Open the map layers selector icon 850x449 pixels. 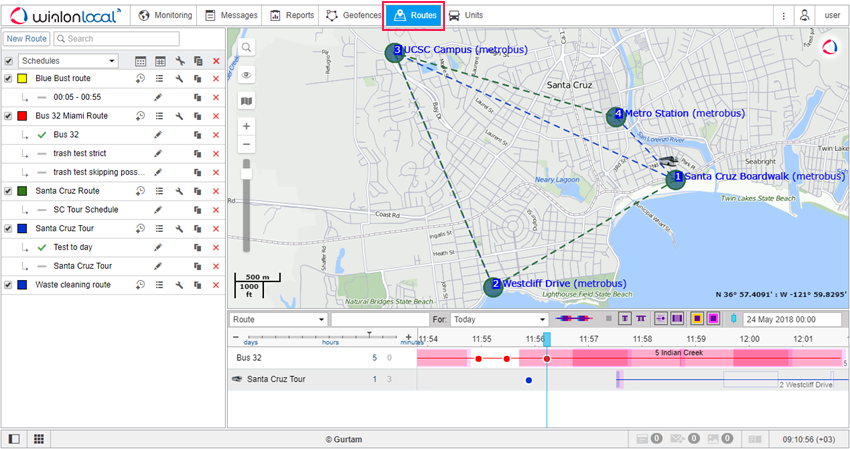point(246,100)
